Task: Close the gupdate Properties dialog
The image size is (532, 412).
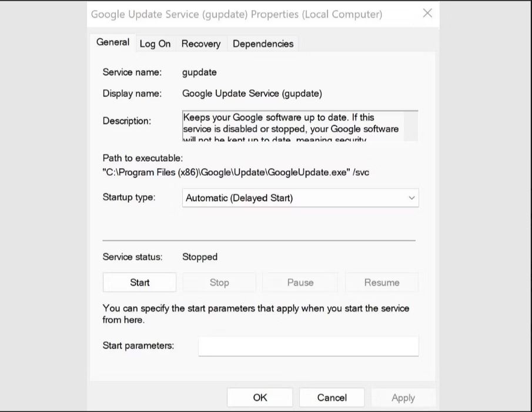Action: tap(427, 14)
